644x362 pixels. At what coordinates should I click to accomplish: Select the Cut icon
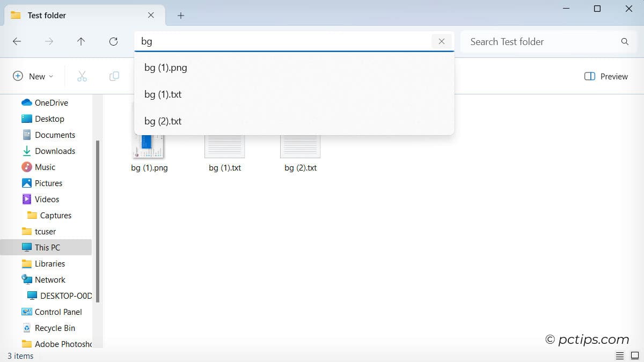pyautogui.click(x=82, y=76)
